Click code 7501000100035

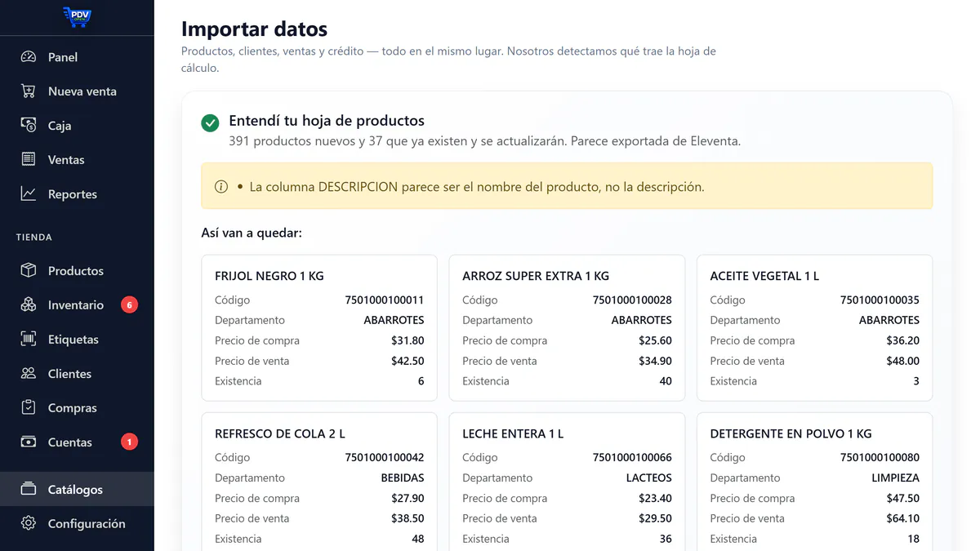[x=880, y=300]
